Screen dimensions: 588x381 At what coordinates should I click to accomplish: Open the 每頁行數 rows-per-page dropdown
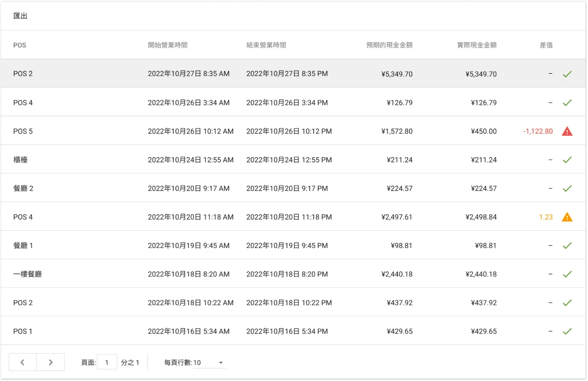point(209,363)
